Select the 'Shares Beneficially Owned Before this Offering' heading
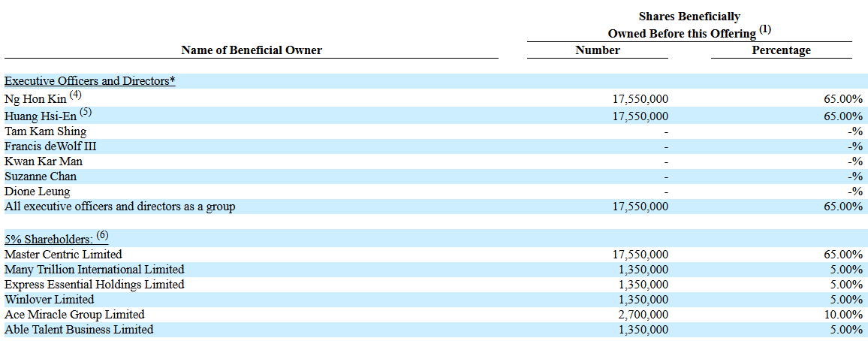 [x=689, y=26]
